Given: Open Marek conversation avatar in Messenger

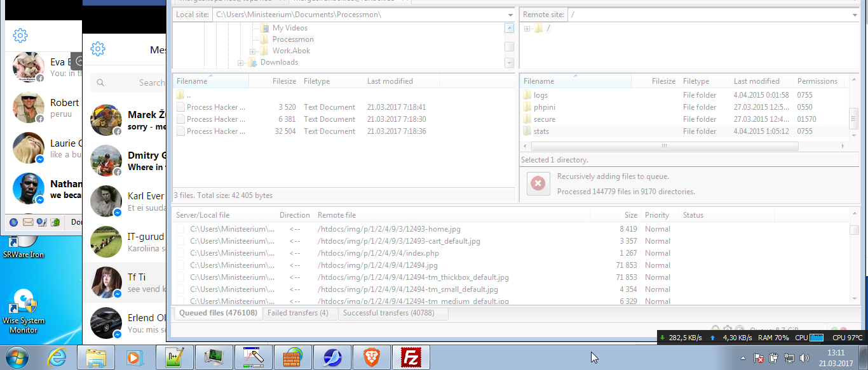Looking at the screenshot, I should [x=106, y=120].
